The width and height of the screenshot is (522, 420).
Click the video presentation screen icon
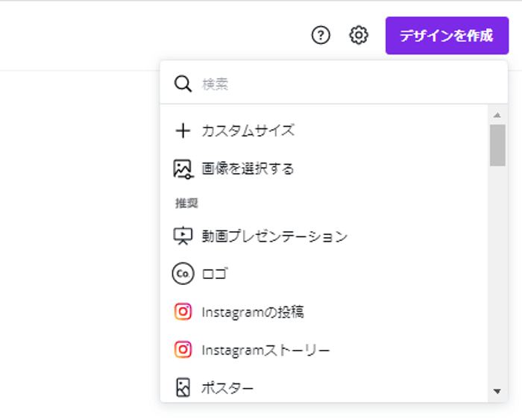[183, 236]
